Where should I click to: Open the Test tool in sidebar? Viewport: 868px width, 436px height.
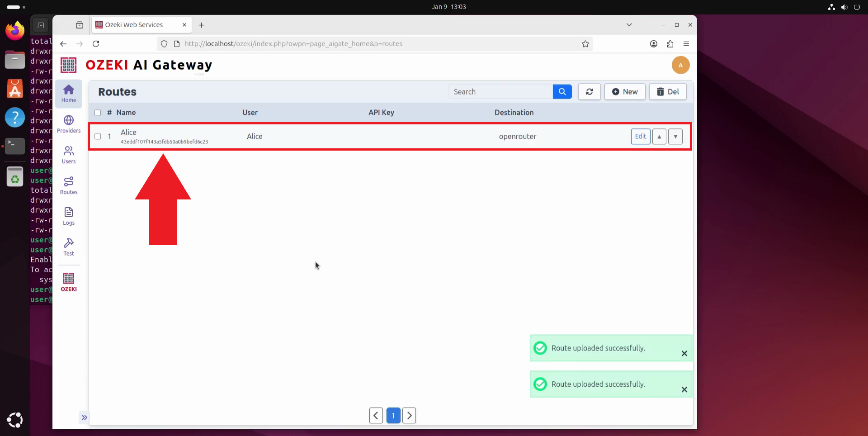(x=69, y=247)
